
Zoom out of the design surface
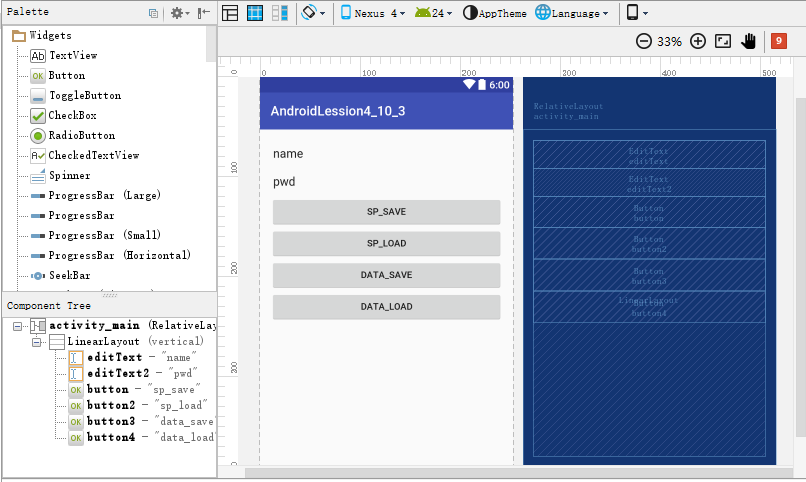point(644,41)
